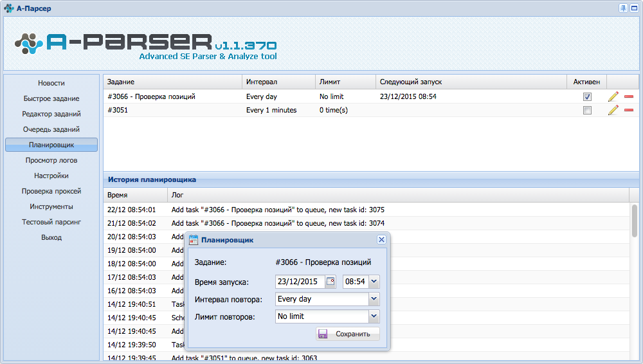Click the Время column header
Screen dimensions: 643x364
[135, 195]
